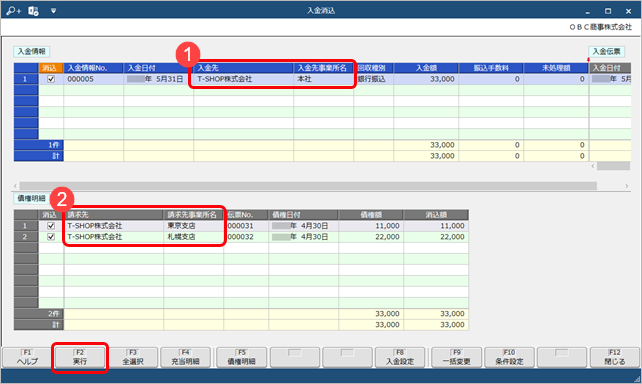Viewport: 642px width, 384px height.
Task: Click the 請求先事業所名 column header
Action: click(x=194, y=215)
